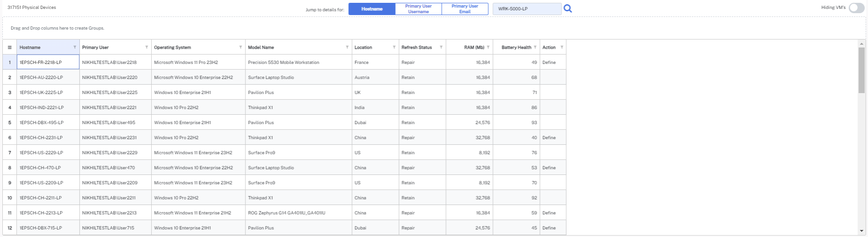Open the RAM (Mb) filter icon
868x237 pixels.
[x=488, y=47]
